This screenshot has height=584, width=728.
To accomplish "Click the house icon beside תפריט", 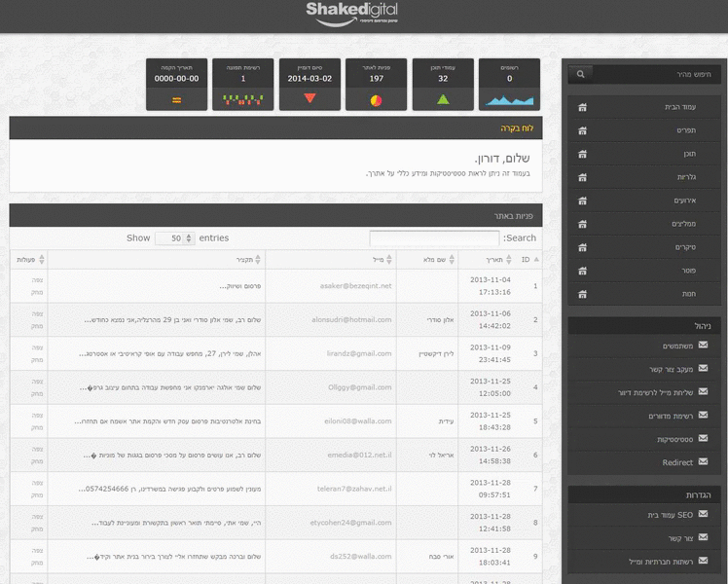I will pyautogui.click(x=582, y=130).
